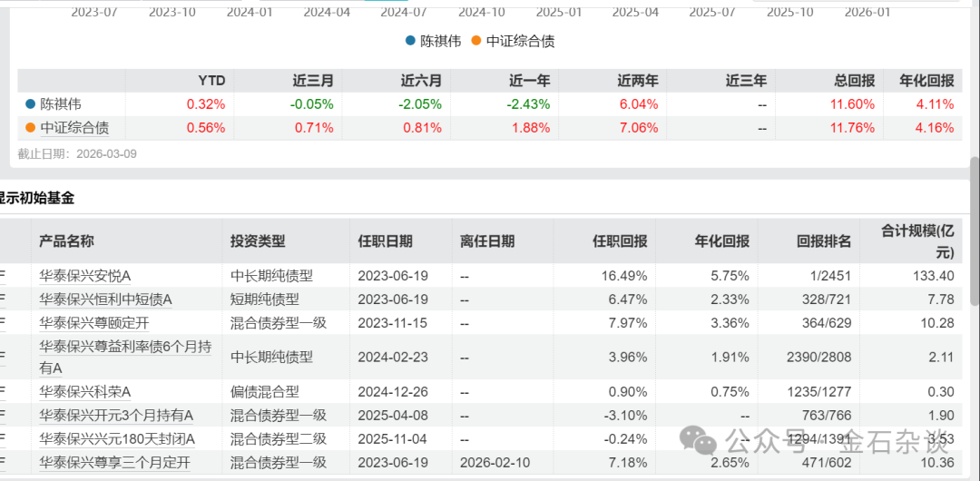This screenshot has width=980, height=481.
Task: Toggle 中证综合债 series in chart legend
Action: (513, 41)
